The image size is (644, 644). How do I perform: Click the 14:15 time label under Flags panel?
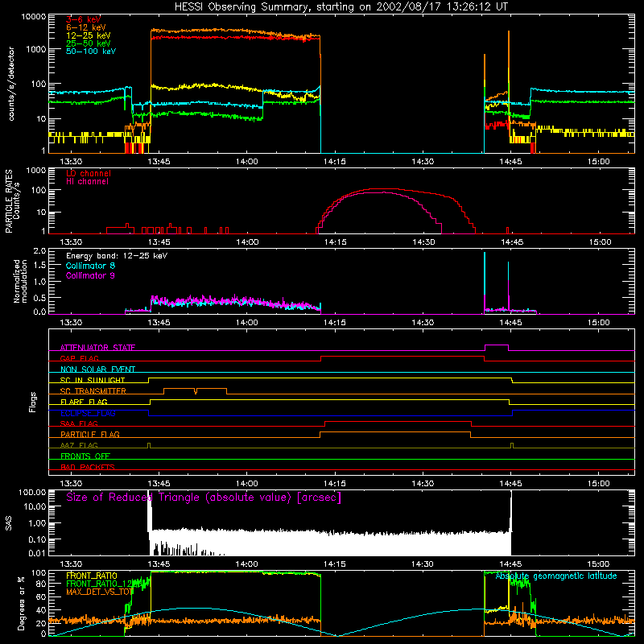click(334, 484)
